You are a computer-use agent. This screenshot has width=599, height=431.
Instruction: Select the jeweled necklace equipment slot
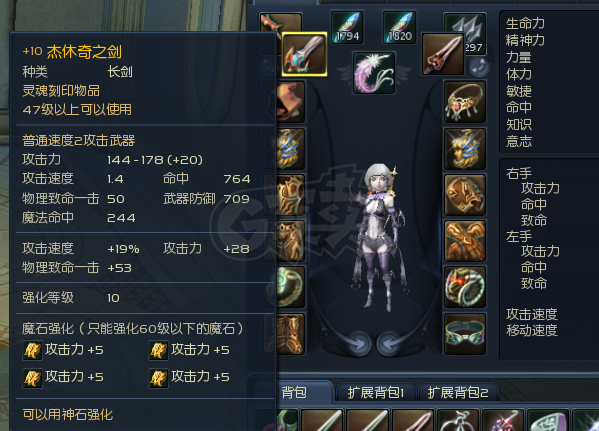tap(465, 102)
